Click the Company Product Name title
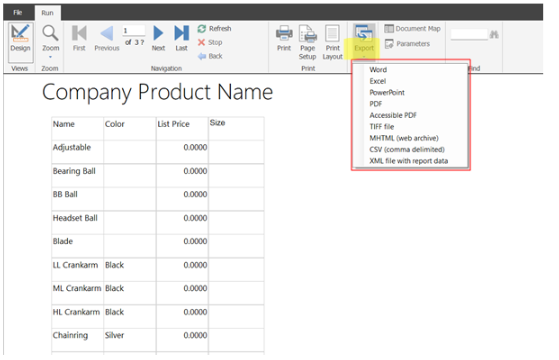This screenshot has height=360, width=559. 157,92
